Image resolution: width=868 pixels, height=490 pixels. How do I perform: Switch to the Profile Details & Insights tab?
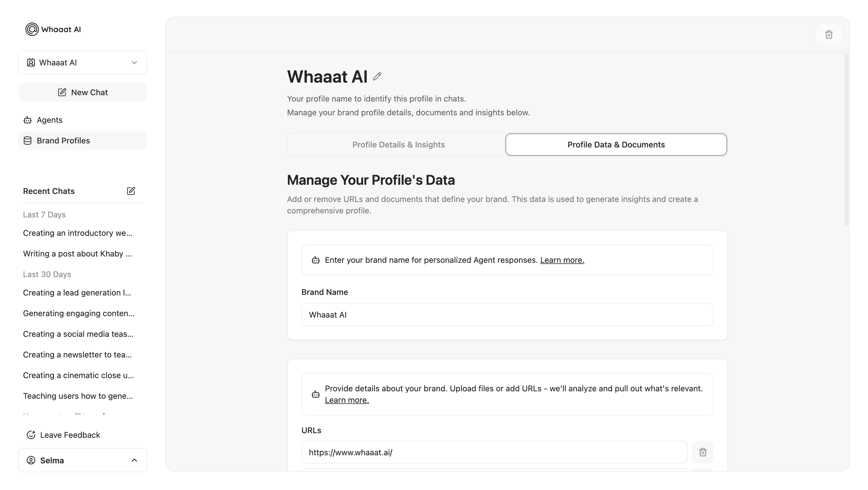[x=398, y=145]
